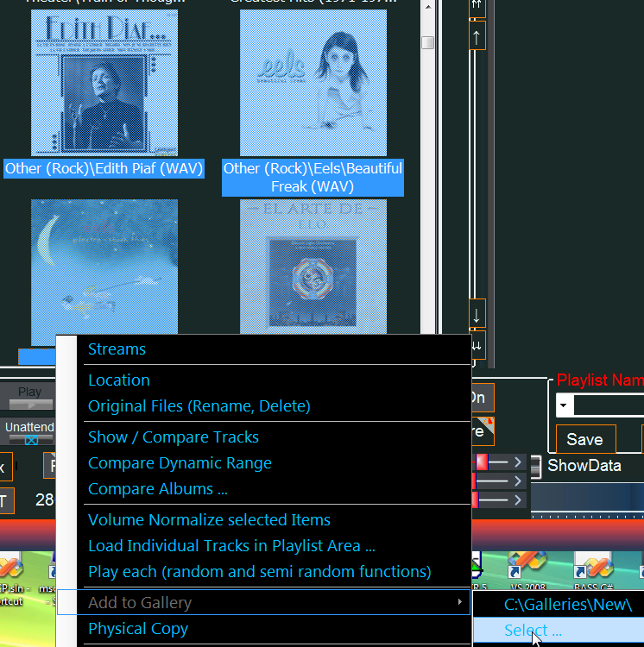
Task: Toggle the ShowData switch
Action: [x=536, y=467]
